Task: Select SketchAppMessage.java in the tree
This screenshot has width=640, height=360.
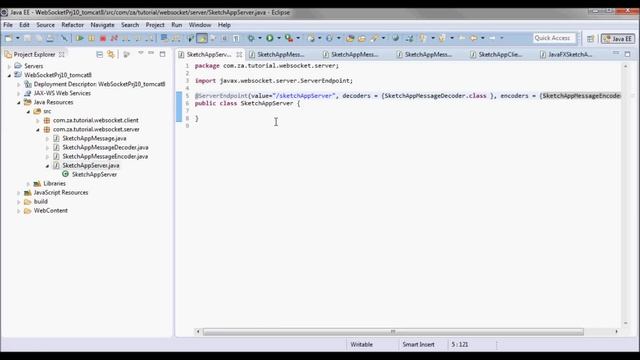Action: pos(94,138)
